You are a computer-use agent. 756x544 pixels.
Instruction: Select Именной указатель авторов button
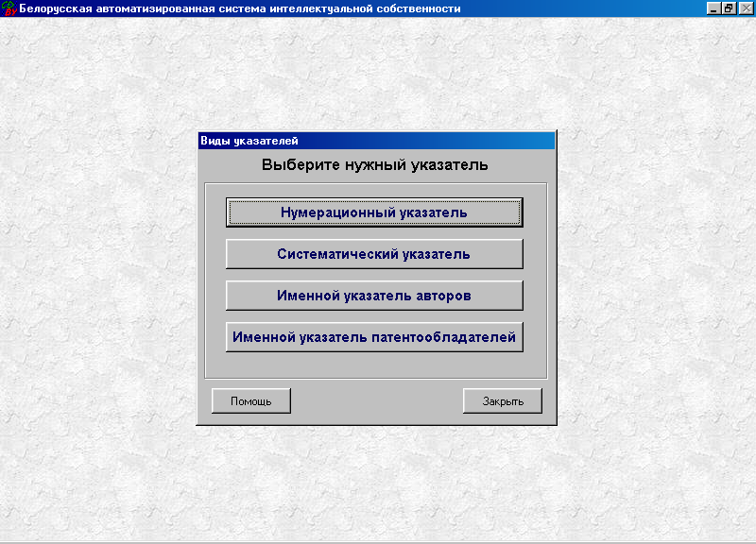pyautogui.click(x=374, y=296)
